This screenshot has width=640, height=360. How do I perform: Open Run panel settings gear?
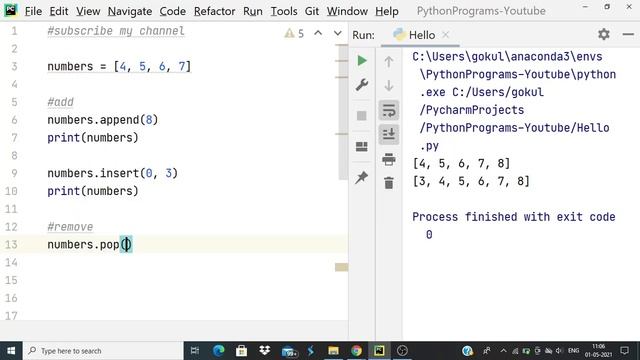604,34
